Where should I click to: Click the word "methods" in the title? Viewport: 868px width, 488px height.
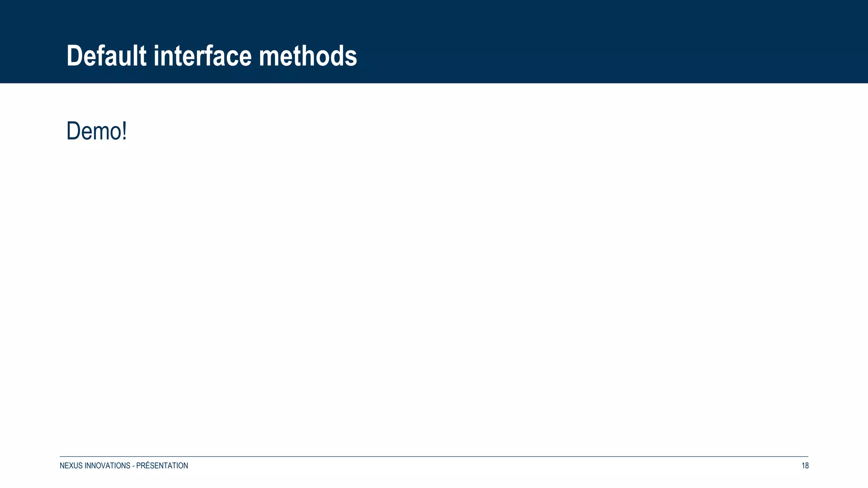308,56
